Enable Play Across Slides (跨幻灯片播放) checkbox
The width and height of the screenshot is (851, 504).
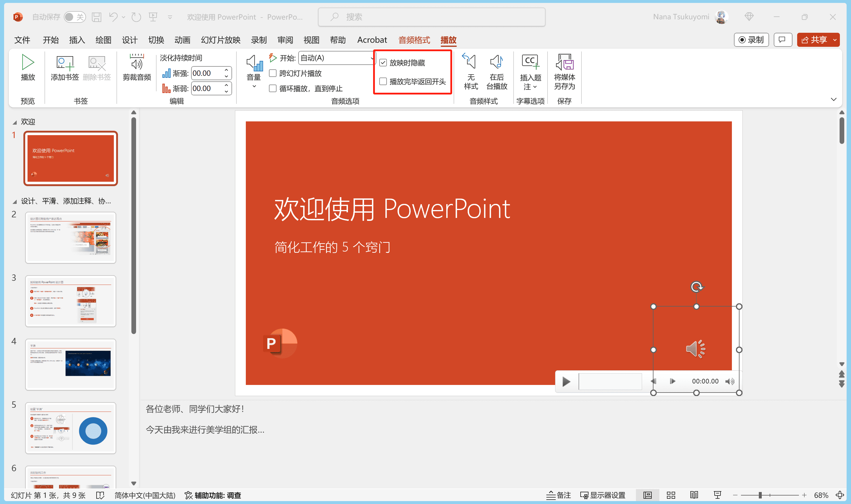coord(272,73)
